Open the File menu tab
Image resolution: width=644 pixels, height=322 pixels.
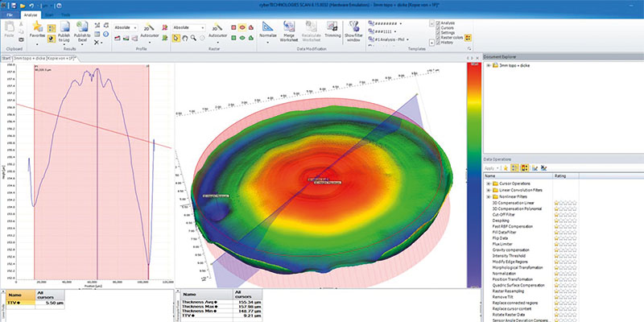[x=10, y=14]
